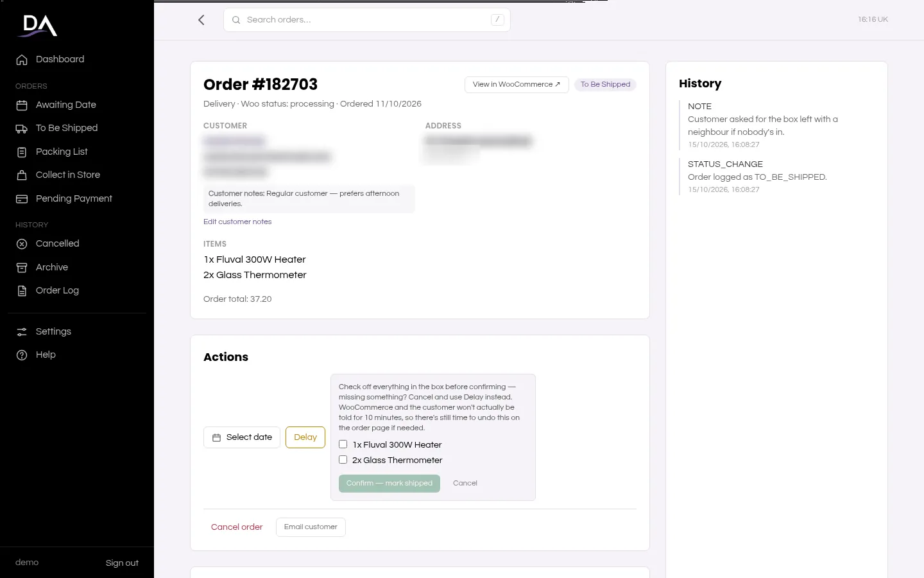
Task: Click the '2x Glass Thermometer' item line
Action: pyautogui.click(x=255, y=276)
